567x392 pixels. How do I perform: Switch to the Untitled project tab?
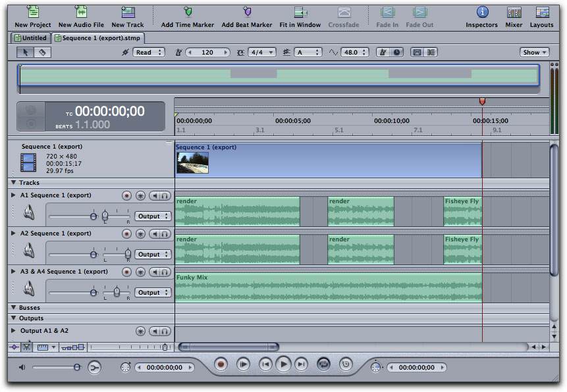tap(31, 38)
